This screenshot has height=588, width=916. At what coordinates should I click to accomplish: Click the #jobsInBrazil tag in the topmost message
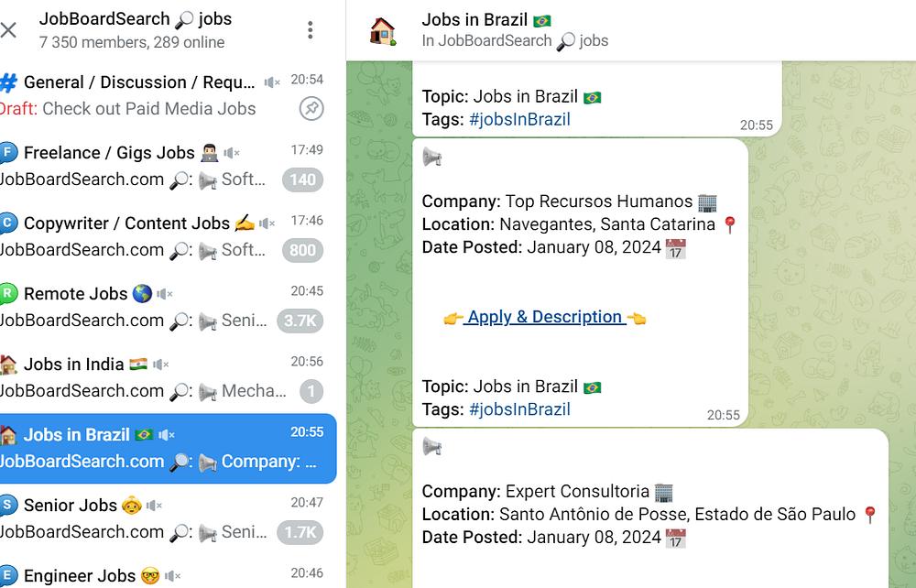pos(519,119)
